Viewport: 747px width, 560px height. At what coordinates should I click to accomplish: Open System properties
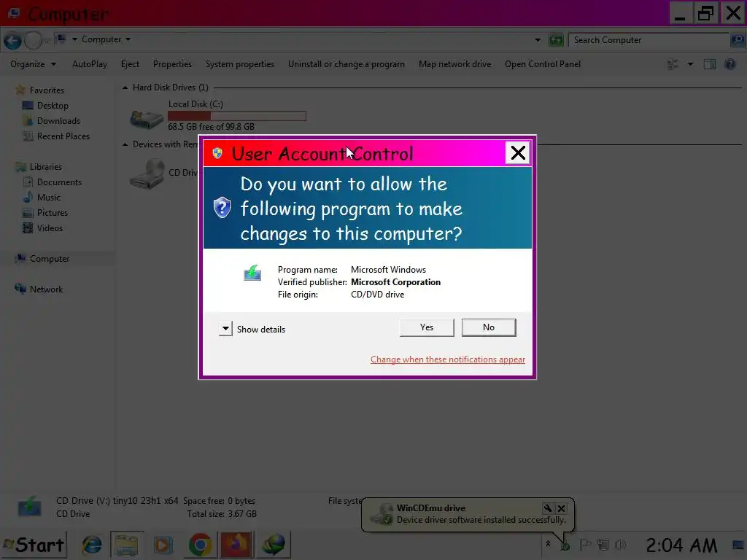pos(239,64)
